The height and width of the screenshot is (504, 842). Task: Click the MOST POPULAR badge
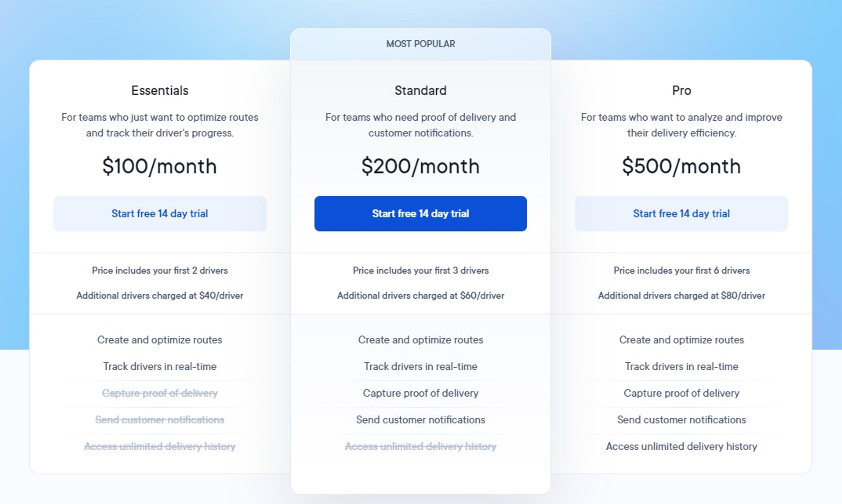pos(421,43)
